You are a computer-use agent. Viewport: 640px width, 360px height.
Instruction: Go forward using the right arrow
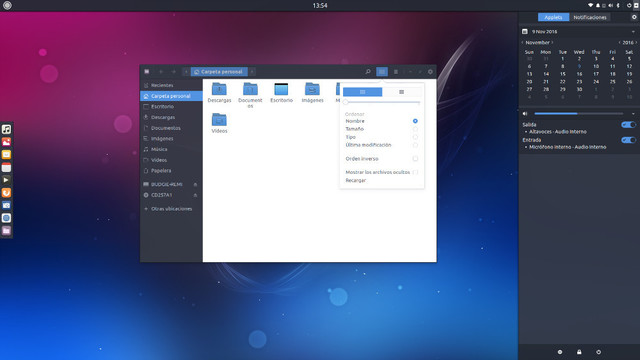coord(173,71)
